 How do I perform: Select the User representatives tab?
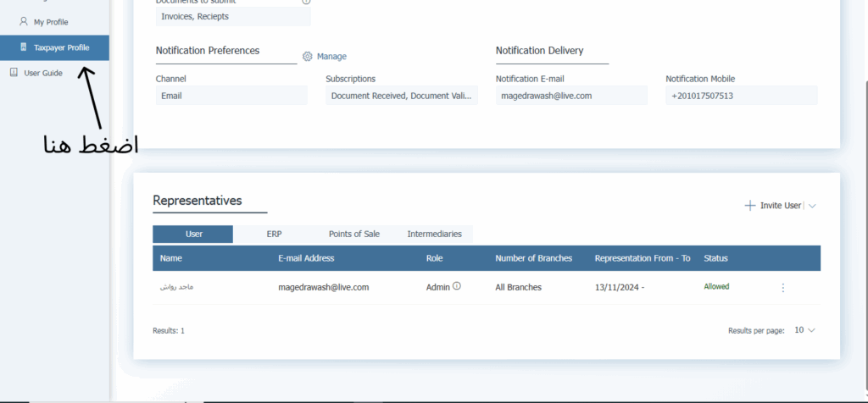(x=193, y=234)
